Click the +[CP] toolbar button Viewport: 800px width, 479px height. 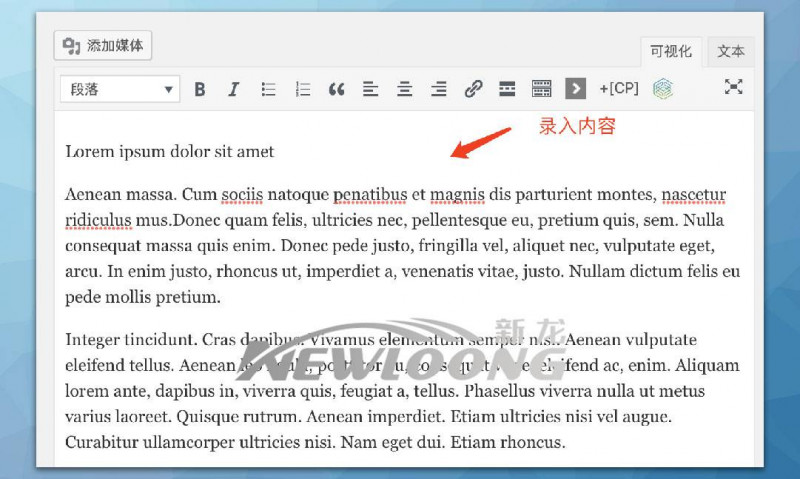[619, 89]
